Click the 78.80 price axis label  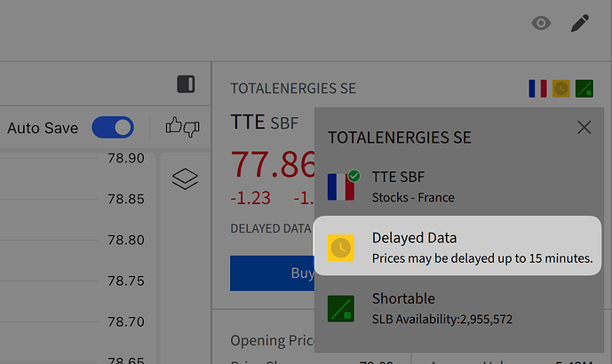pos(126,240)
